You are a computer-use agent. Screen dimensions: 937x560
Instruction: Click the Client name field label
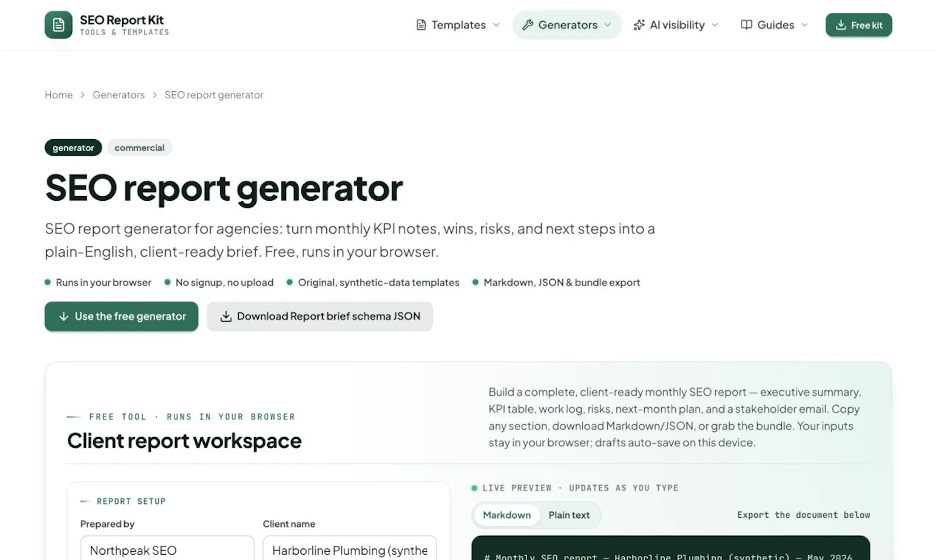click(289, 524)
